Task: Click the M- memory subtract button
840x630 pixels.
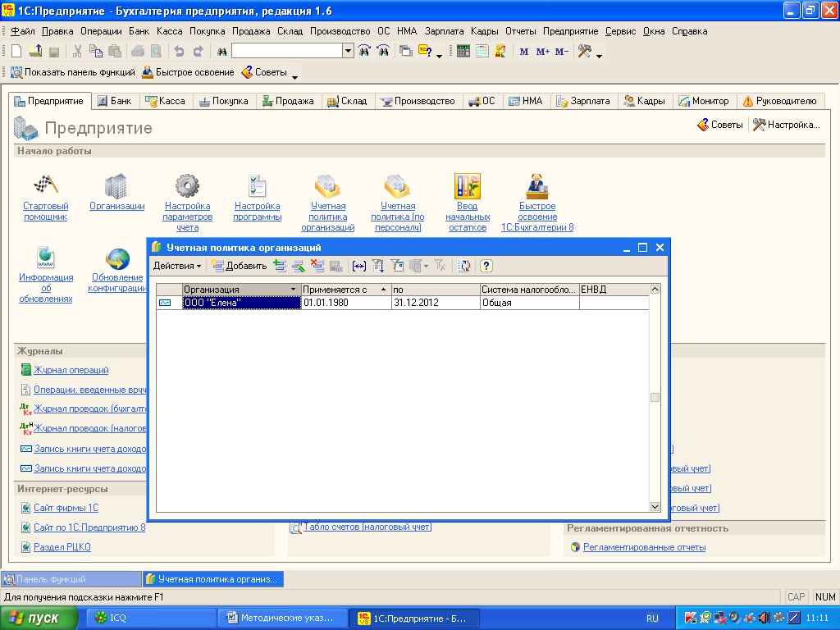Action: (561, 52)
